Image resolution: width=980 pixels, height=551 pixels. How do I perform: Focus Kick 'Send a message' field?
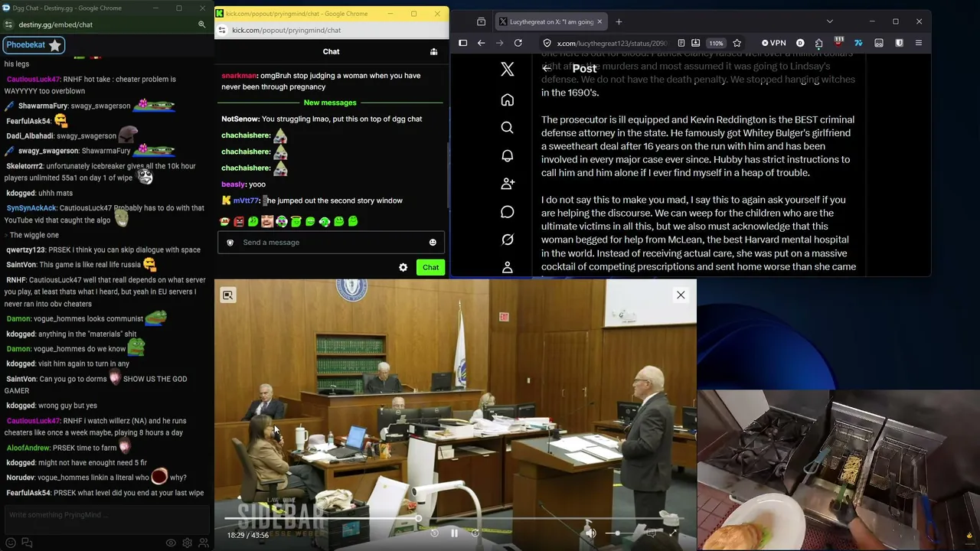tap(331, 243)
